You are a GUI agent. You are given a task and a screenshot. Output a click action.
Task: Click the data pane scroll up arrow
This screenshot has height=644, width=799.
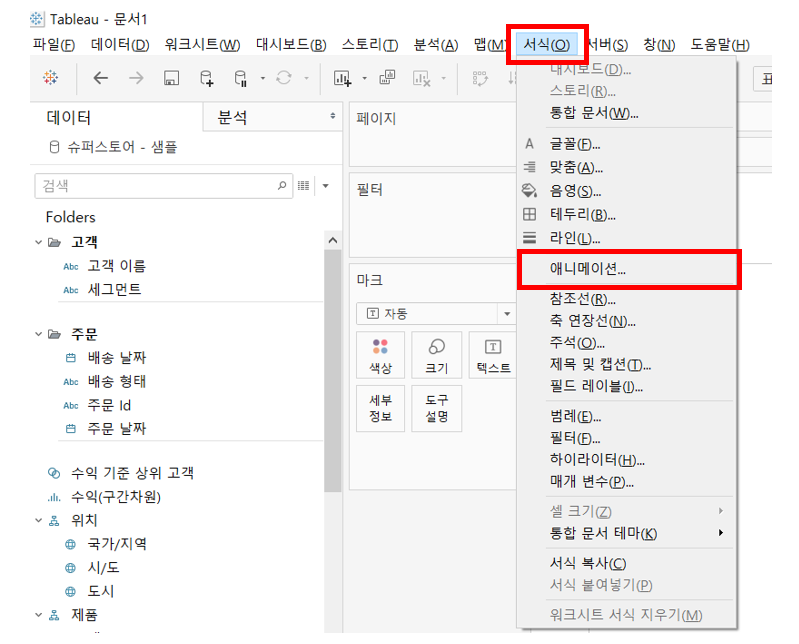click(x=333, y=240)
